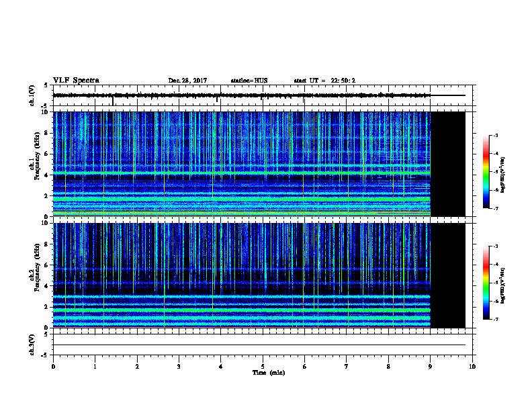Click the "Time (min)" axis title
The width and height of the screenshot is (532, 411).
(269, 373)
